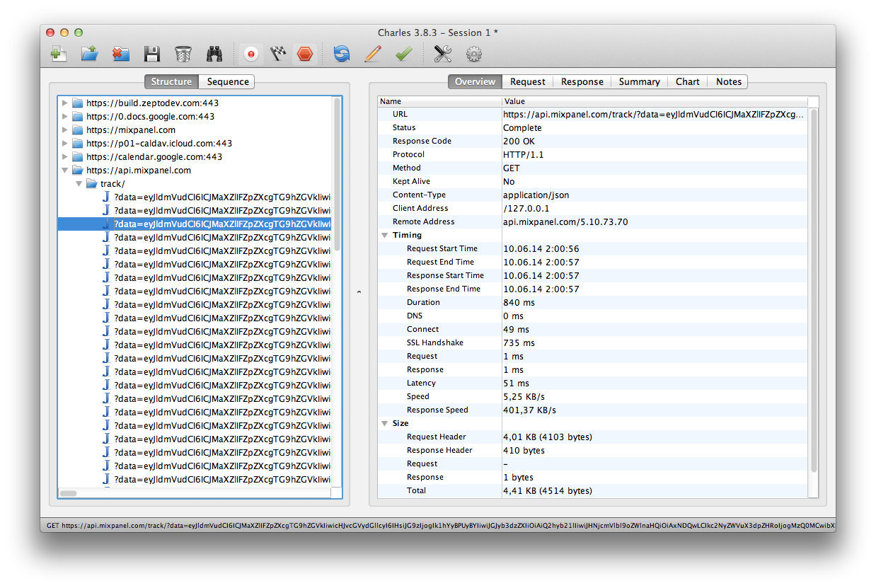Click the build.zeptodev.com folder icon
Screen dimensions: 876x588
78,103
